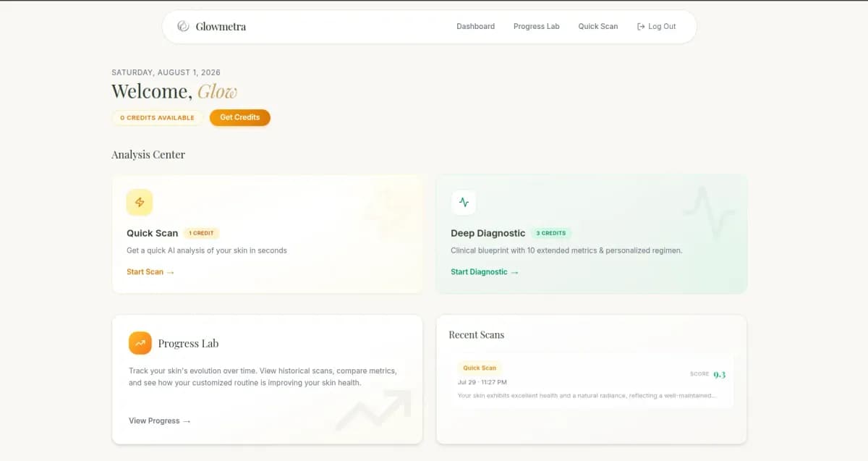Click the "Track your skin's evolution" description

[263, 376]
